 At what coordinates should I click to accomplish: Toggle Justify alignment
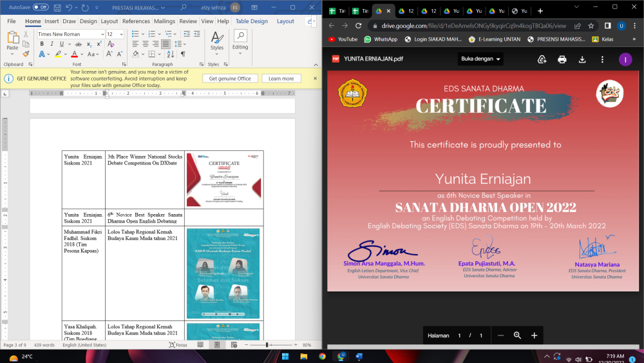pos(166,44)
